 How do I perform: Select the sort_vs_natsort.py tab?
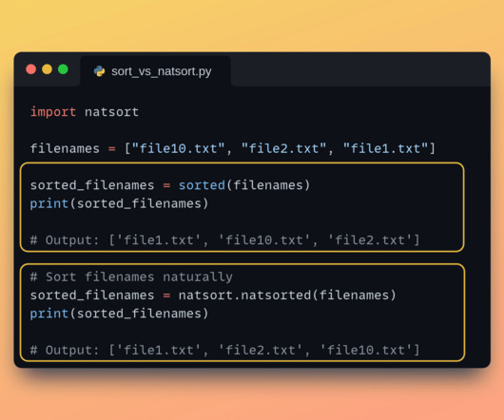pos(155,71)
